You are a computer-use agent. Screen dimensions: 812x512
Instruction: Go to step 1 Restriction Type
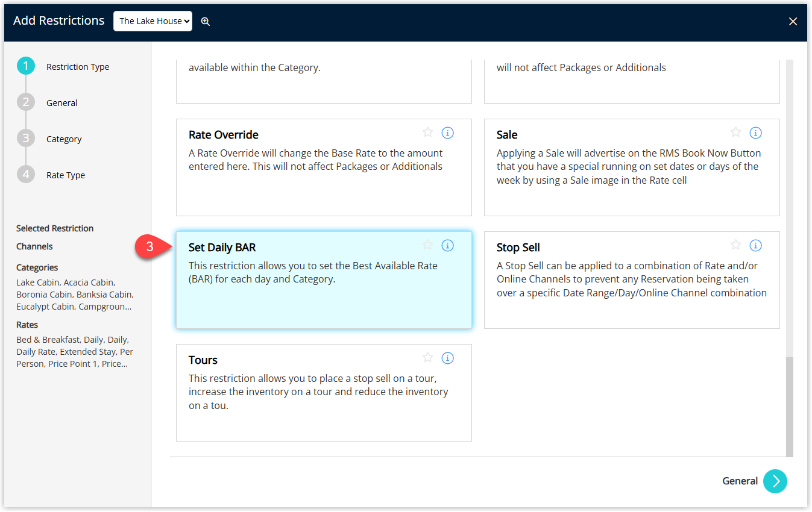26,66
